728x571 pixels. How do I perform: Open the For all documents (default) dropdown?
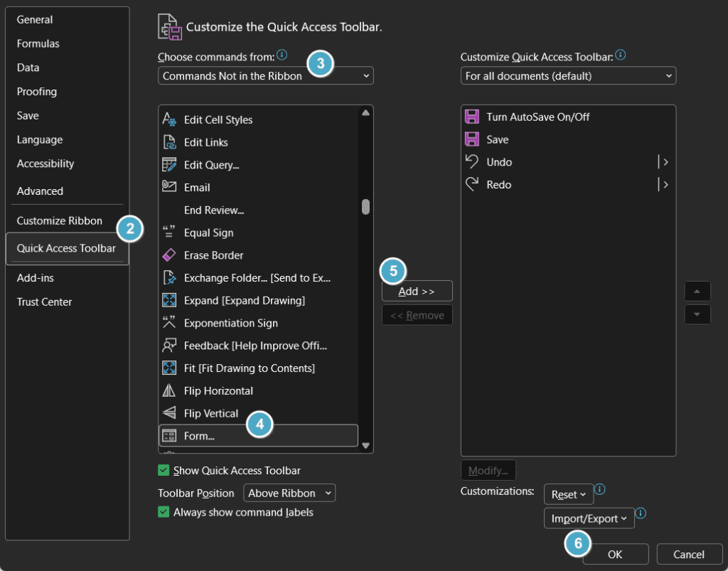tap(568, 75)
